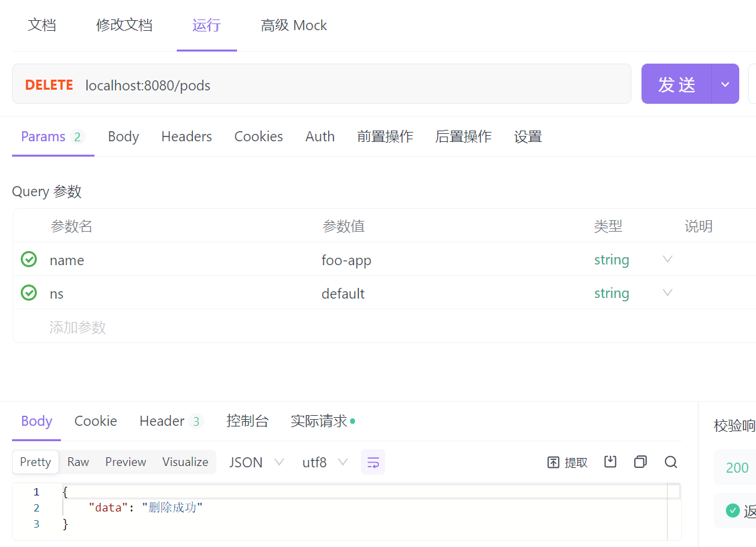Open the 高级 Mock tab

pyautogui.click(x=293, y=25)
